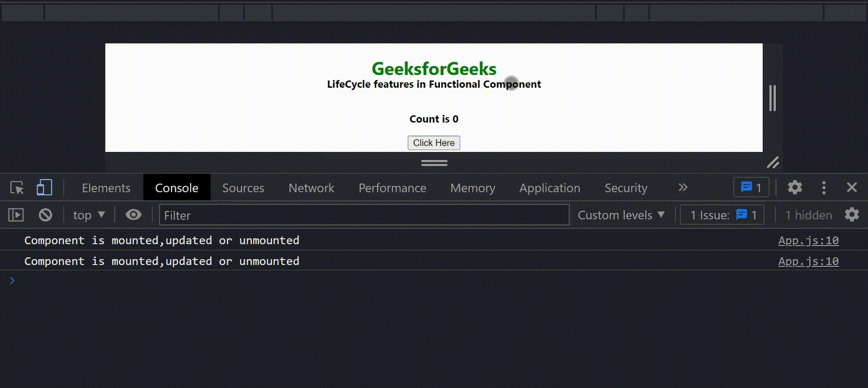
Task: Open the first App.js:10 source link
Action: (x=808, y=241)
